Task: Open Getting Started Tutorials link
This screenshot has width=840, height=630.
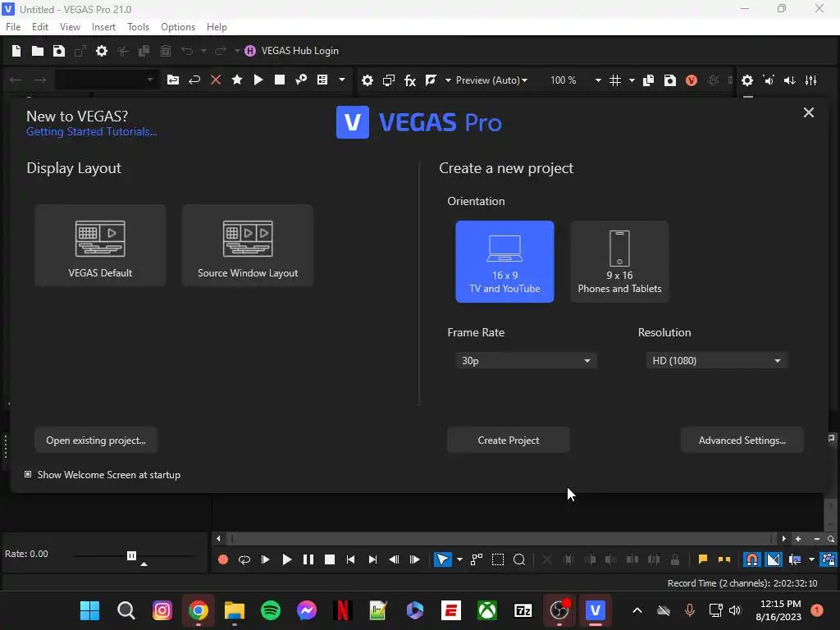Action: (92, 132)
